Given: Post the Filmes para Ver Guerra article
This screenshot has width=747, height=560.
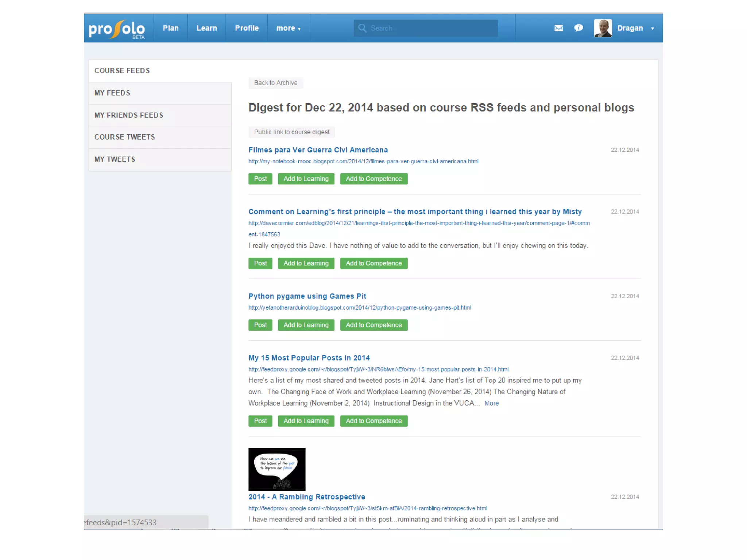Looking at the screenshot, I should 260,179.
